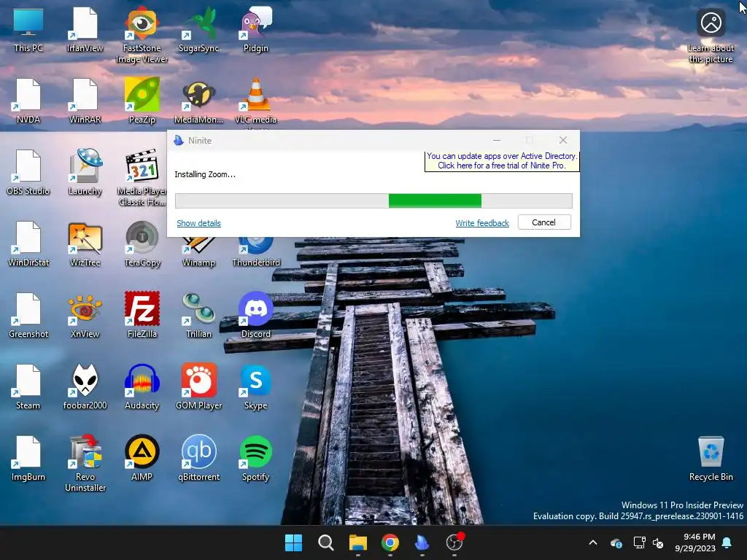The height and width of the screenshot is (560, 747).
Task: Open the Write feedback link
Action: tap(482, 223)
